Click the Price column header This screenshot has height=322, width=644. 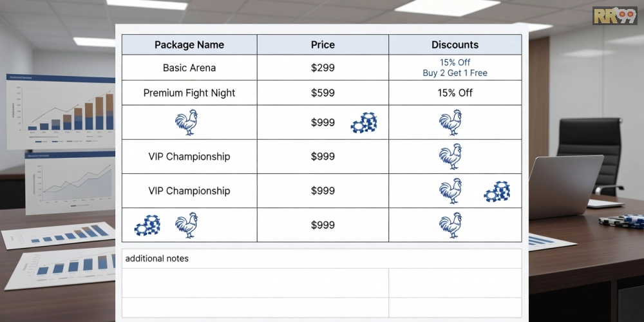[323, 44]
